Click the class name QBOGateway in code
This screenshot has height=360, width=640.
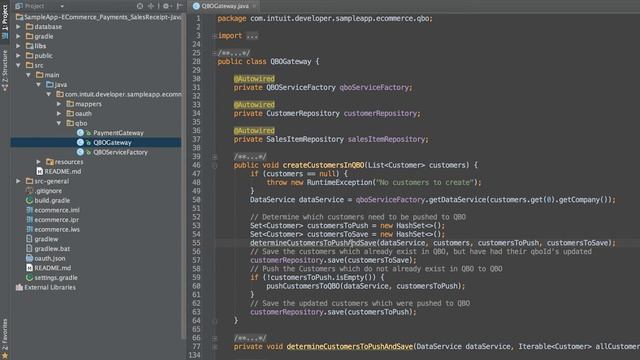[x=291, y=62]
